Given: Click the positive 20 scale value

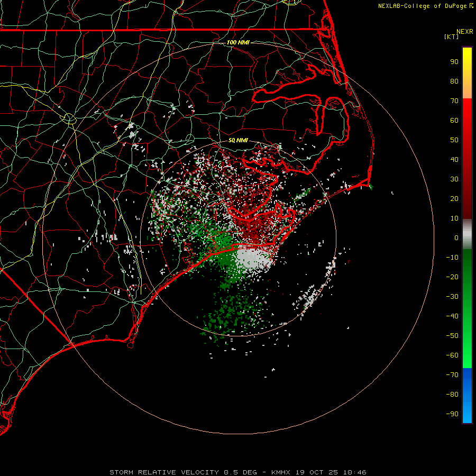Looking at the screenshot, I should pyautogui.click(x=454, y=199).
